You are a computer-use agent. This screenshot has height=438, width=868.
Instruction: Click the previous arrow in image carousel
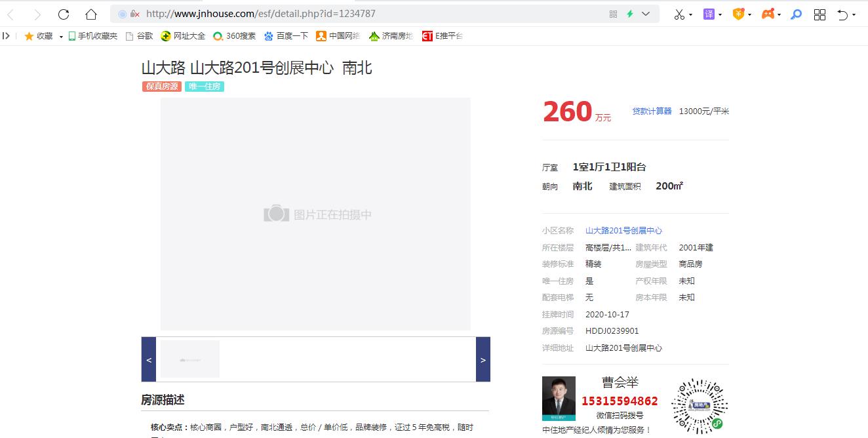pyautogui.click(x=149, y=359)
